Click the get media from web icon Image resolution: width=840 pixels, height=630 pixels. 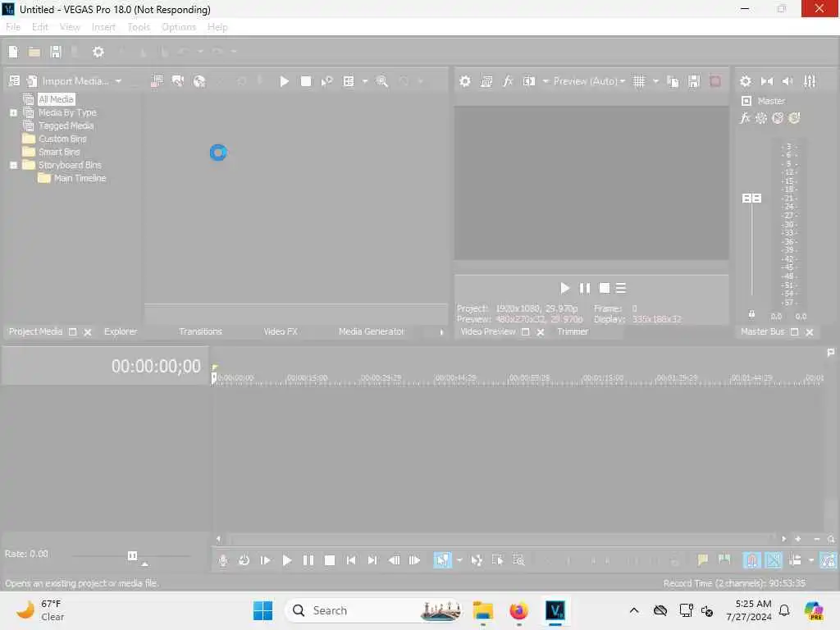tap(199, 81)
